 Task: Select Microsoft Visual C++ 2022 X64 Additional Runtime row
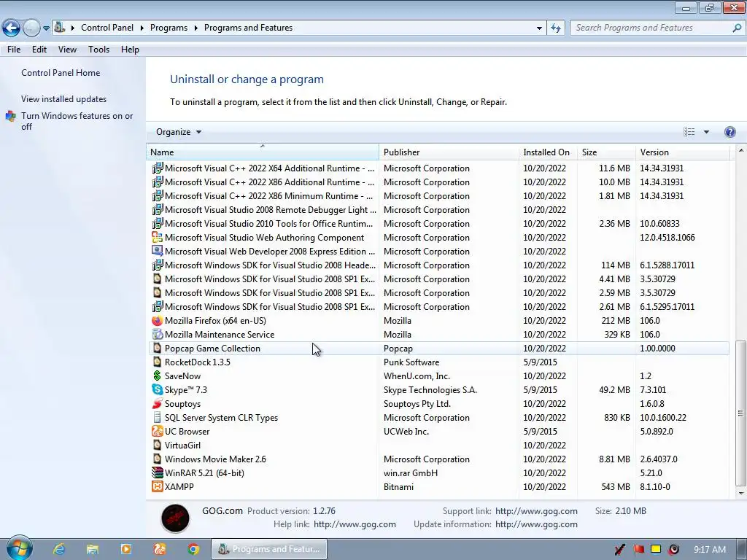pyautogui.click(x=438, y=168)
